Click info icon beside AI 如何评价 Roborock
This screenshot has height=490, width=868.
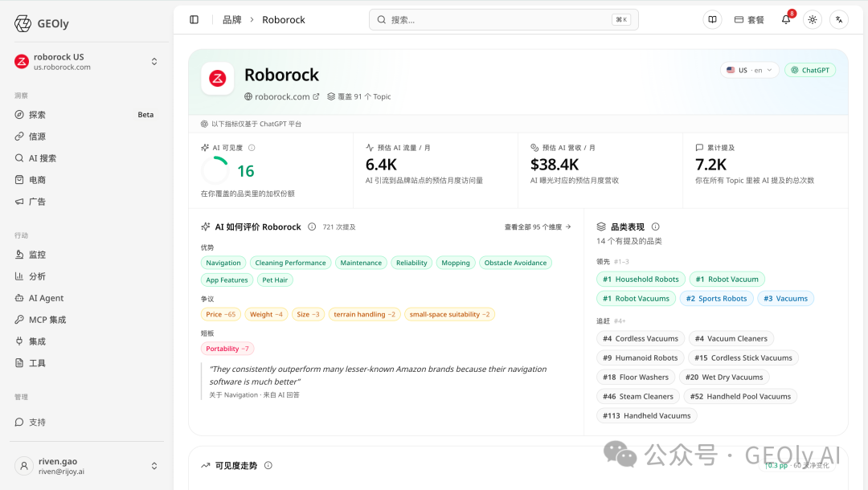[312, 227]
